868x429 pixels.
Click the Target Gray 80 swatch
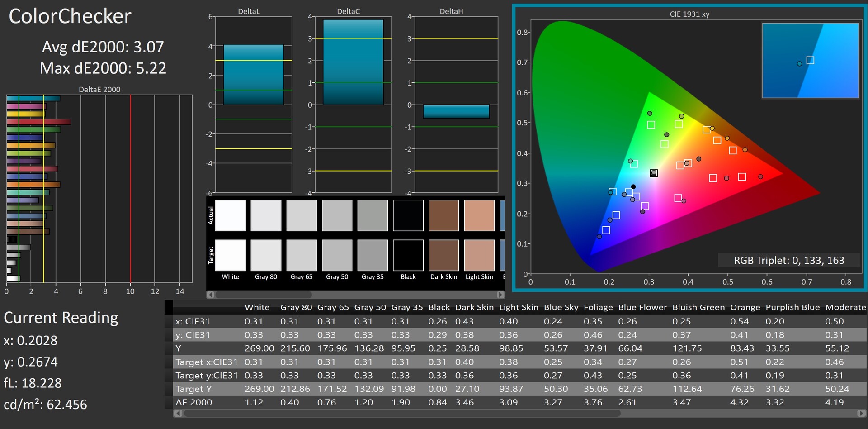(x=266, y=255)
